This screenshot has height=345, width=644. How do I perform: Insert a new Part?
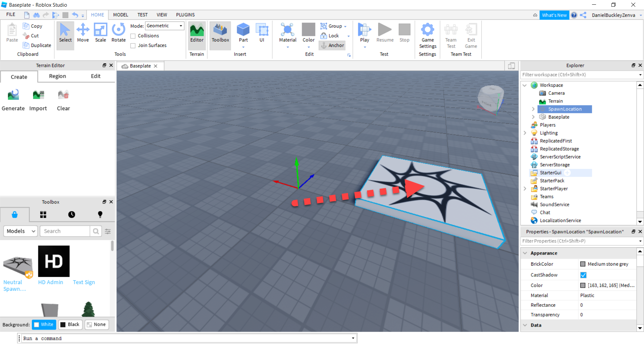coord(243,33)
